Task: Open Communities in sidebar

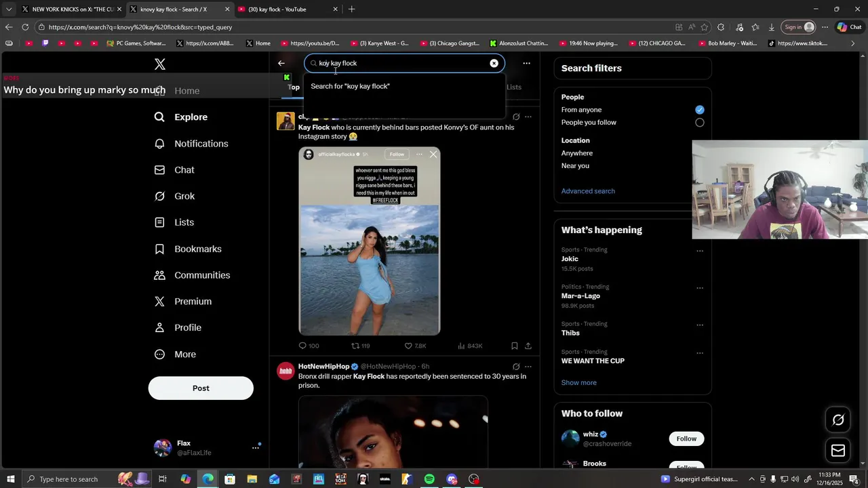Action: pyautogui.click(x=192, y=275)
